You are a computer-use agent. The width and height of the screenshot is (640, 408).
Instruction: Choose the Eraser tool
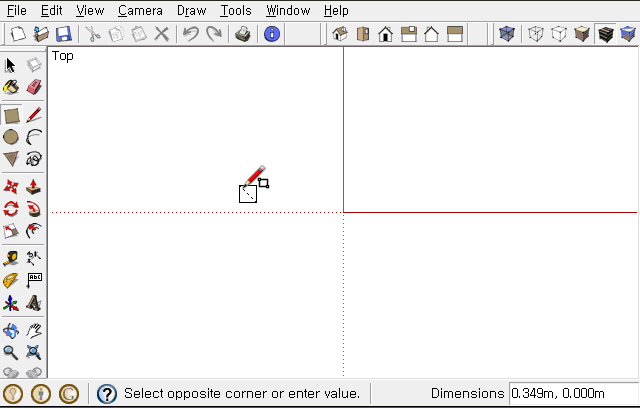click(x=34, y=87)
